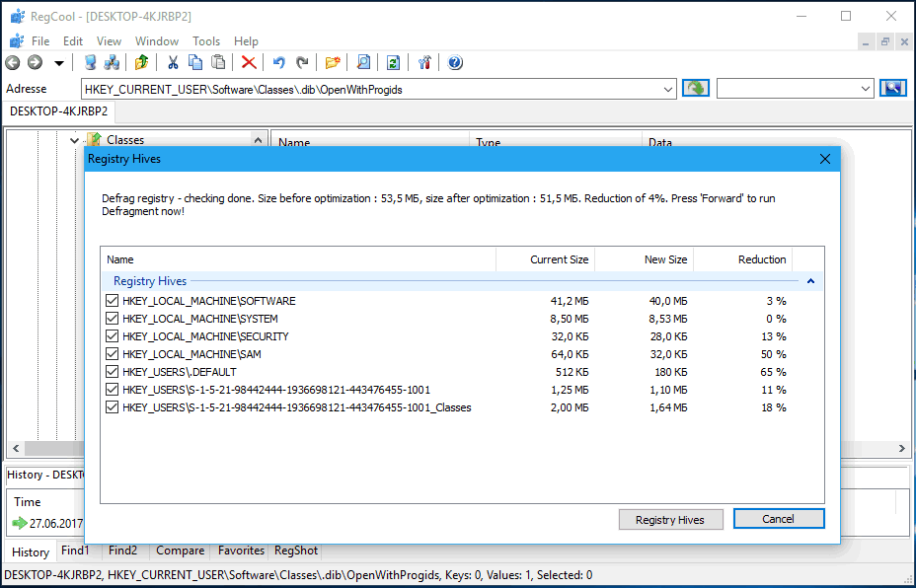The width and height of the screenshot is (916, 588).
Task: Go back with the Back arrow icon
Action: [12, 62]
